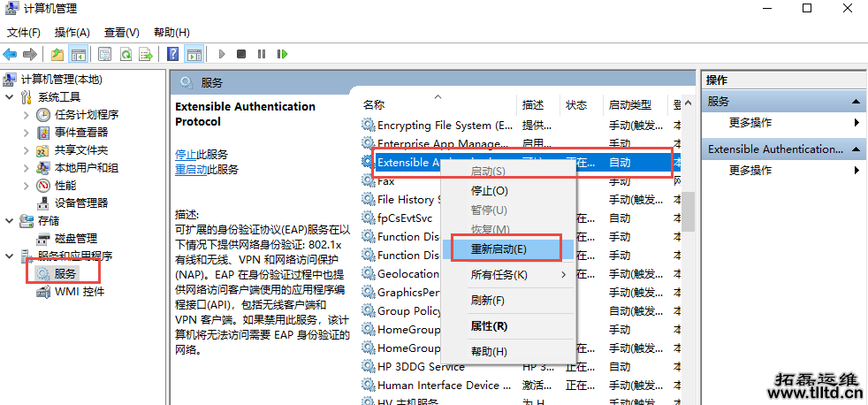This screenshot has width=868, height=405.
Task: Open the 操作(A) menu
Action: (72, 32)
